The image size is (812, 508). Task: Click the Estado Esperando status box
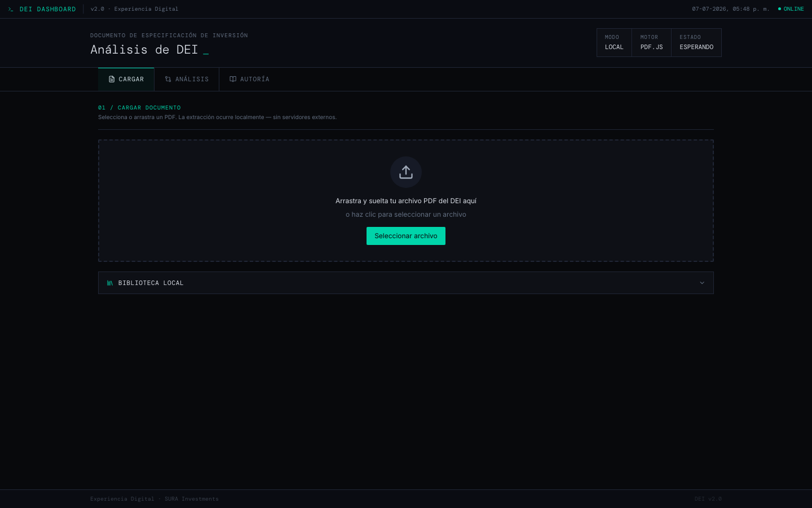(x=696, y=42)
